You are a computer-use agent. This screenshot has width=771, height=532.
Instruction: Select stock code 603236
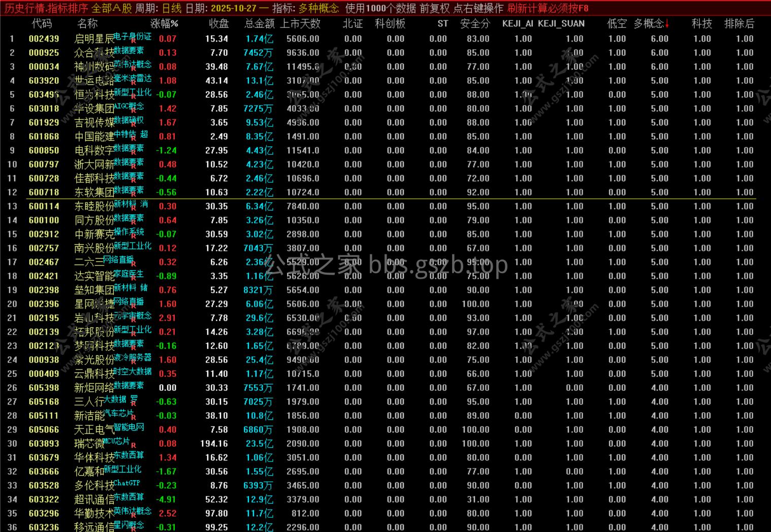[44, 527]
